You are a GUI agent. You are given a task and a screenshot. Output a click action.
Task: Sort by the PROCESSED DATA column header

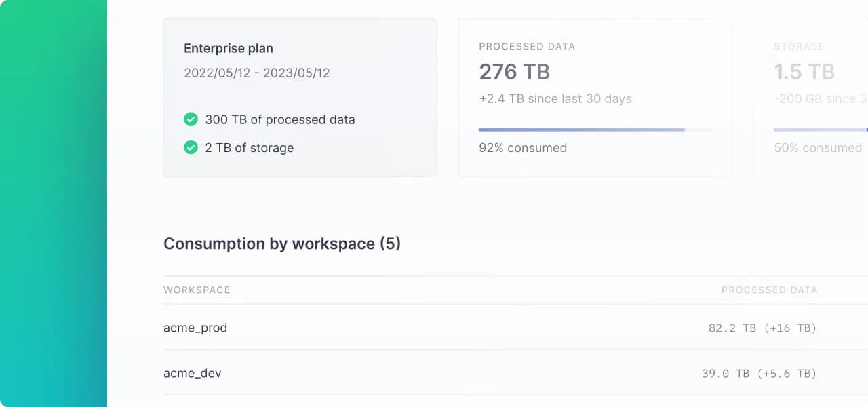pos(769,290)
